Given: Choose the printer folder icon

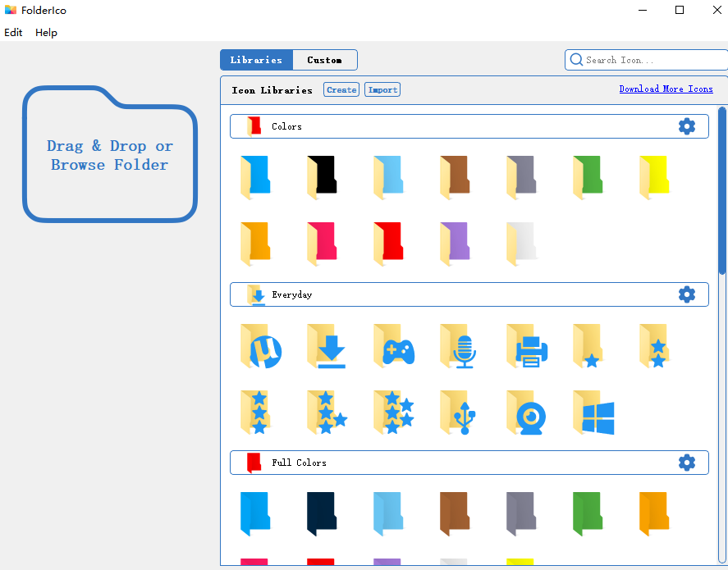Looking at the screenshot, I should (x=527, y=346).
